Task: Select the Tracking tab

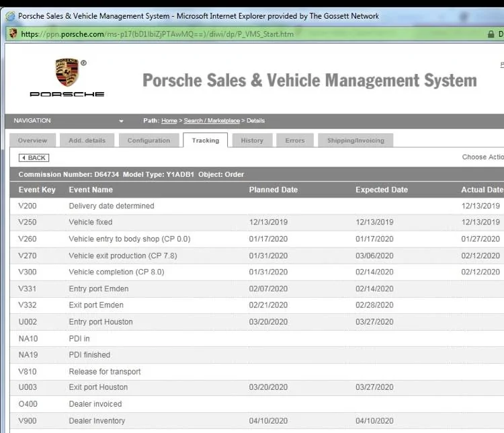Action: click(x=206, y=141)
